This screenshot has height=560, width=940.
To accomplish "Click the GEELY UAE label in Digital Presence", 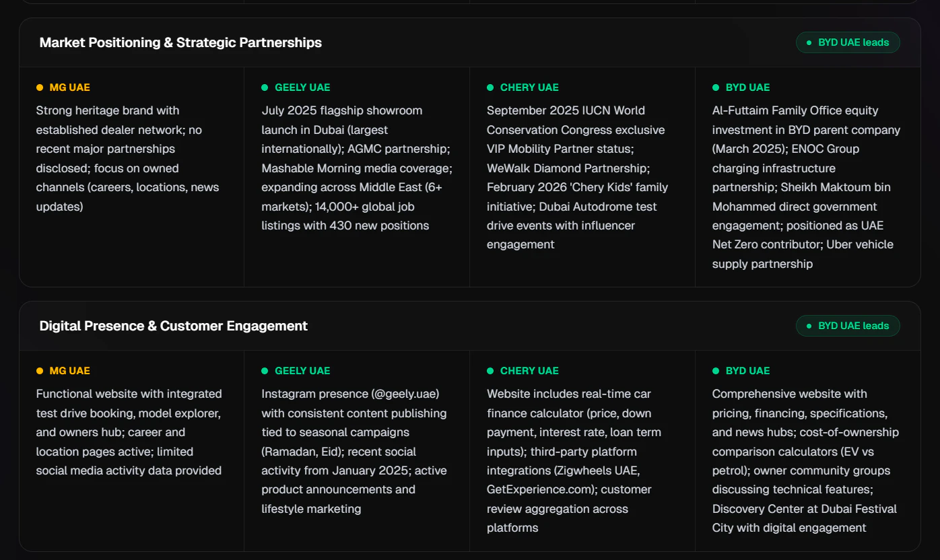I will coord(302,371).
